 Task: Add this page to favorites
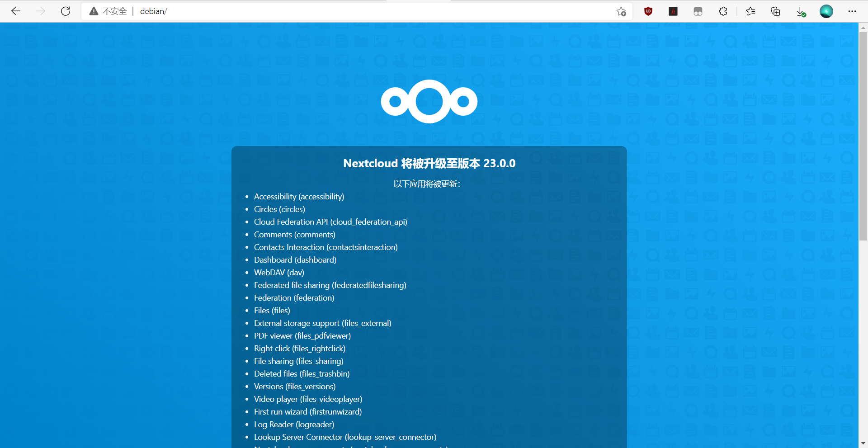tap(621, 11)
